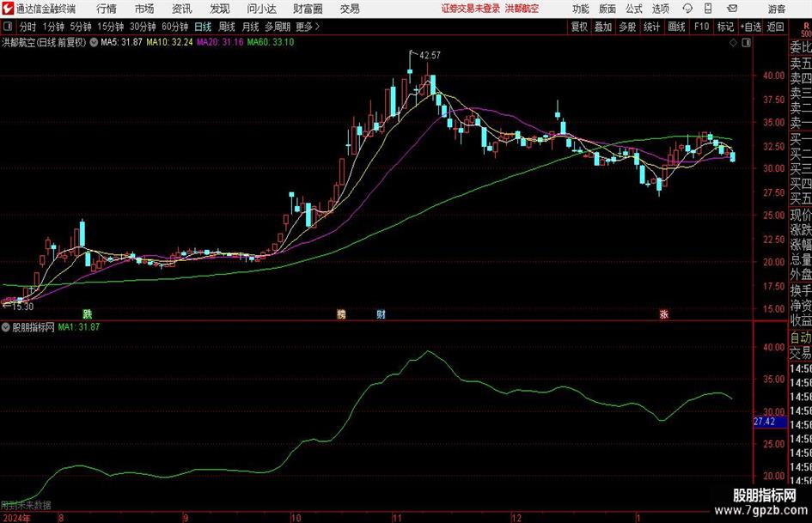Image resolution: width=812 pixels, height=523 pixels.
Task: Click the 叠加 overlay button
Action: click(x=603, y=27)
